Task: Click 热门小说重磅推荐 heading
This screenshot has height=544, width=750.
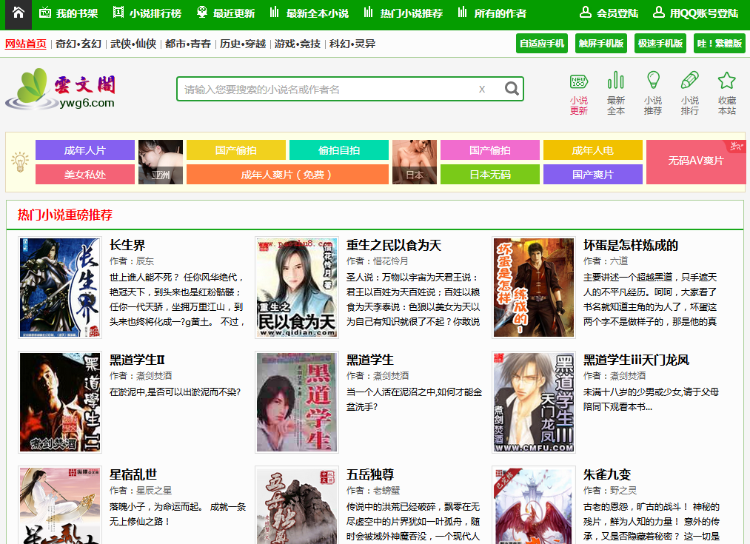Action: (x=65, y=215)
